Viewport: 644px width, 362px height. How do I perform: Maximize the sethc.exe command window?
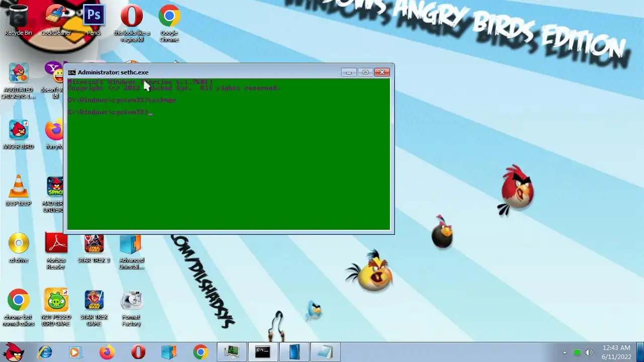pos(365,72)
